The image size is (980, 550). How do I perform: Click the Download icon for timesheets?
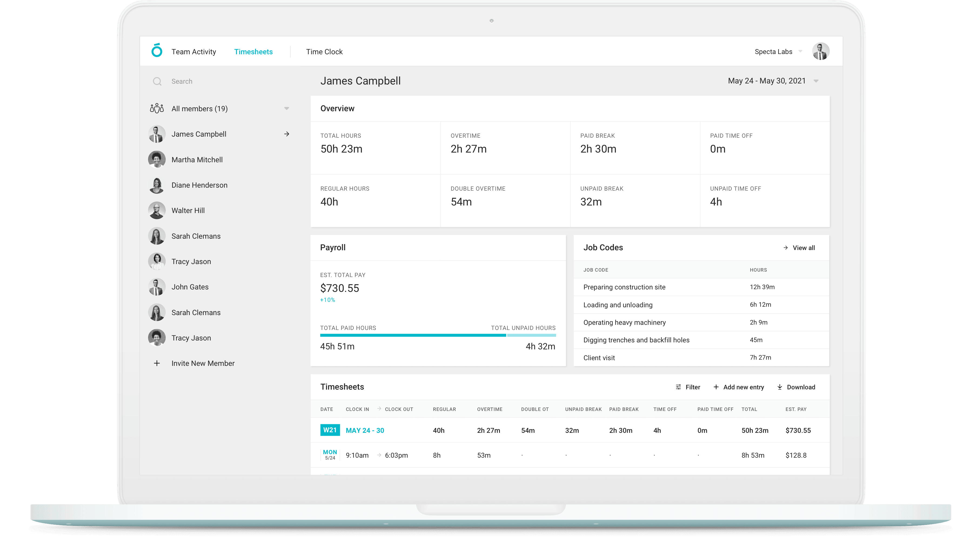779,387
